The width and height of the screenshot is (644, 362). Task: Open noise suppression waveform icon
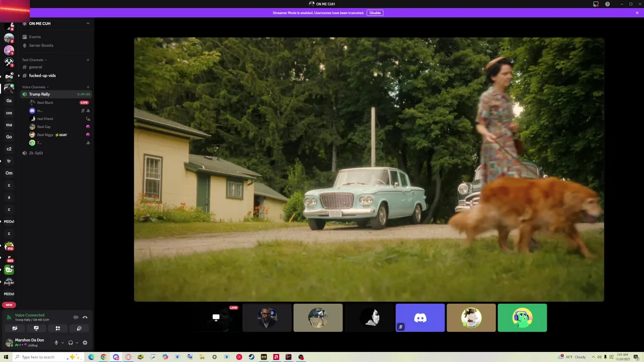(76, 317)
